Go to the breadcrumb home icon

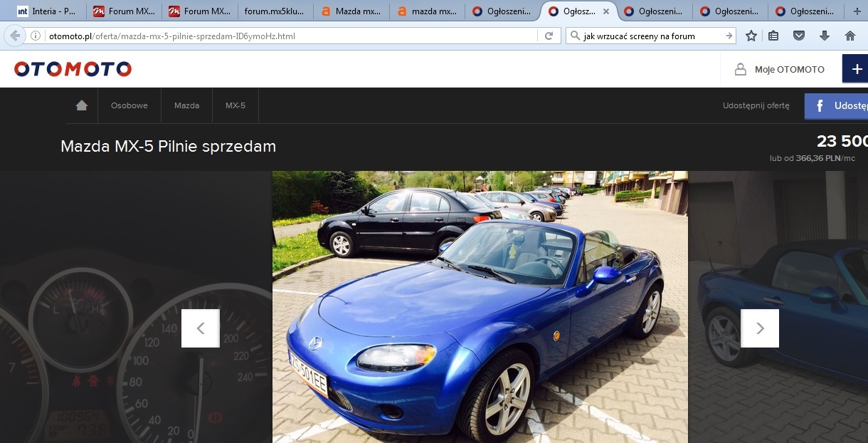[x=82, y=105]
